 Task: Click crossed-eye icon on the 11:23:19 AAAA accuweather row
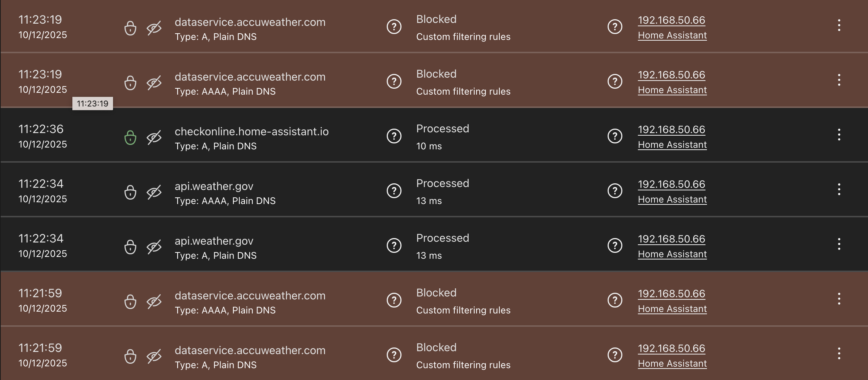[154, 83]
